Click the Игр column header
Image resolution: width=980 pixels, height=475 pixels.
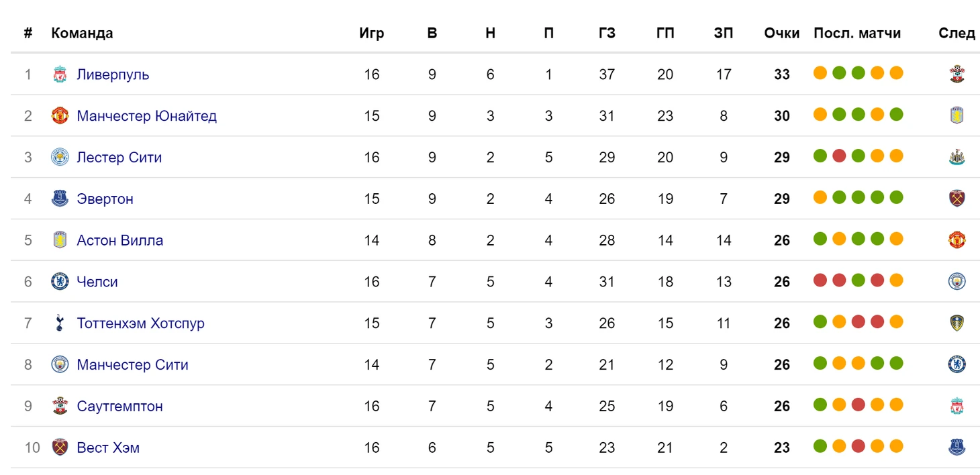(372, 34)
